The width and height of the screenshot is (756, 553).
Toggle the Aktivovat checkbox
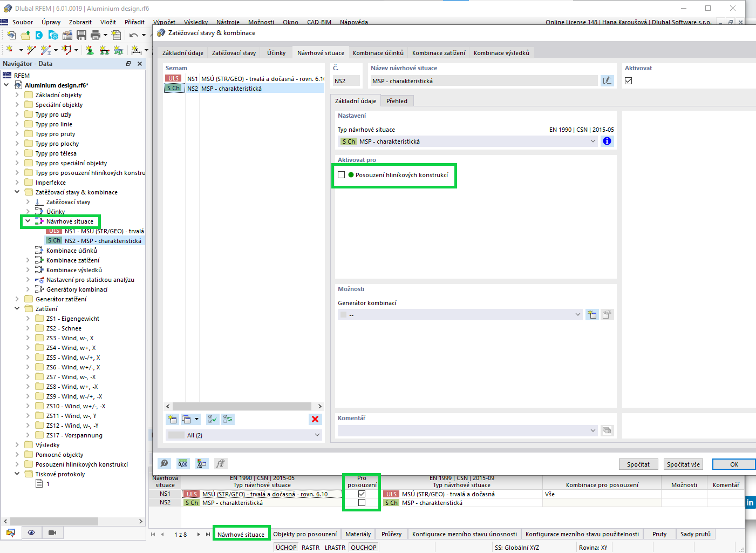tap(629, 81)
